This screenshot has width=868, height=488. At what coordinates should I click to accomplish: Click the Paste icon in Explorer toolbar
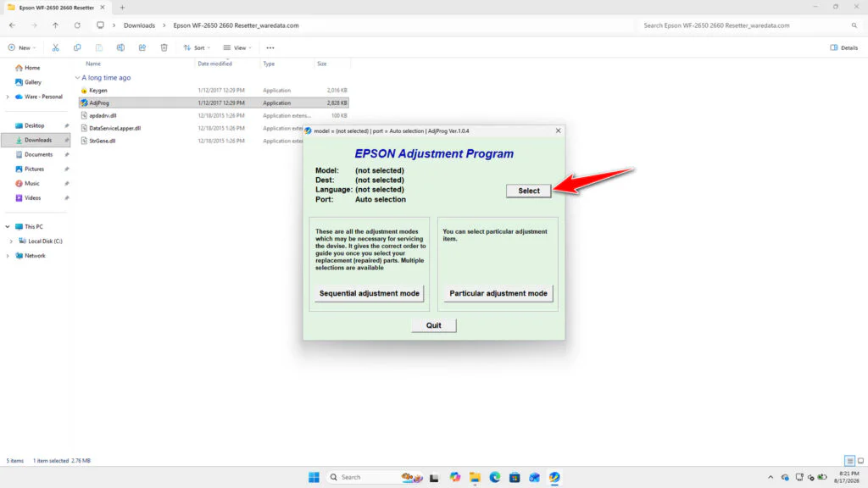[98, 47]
